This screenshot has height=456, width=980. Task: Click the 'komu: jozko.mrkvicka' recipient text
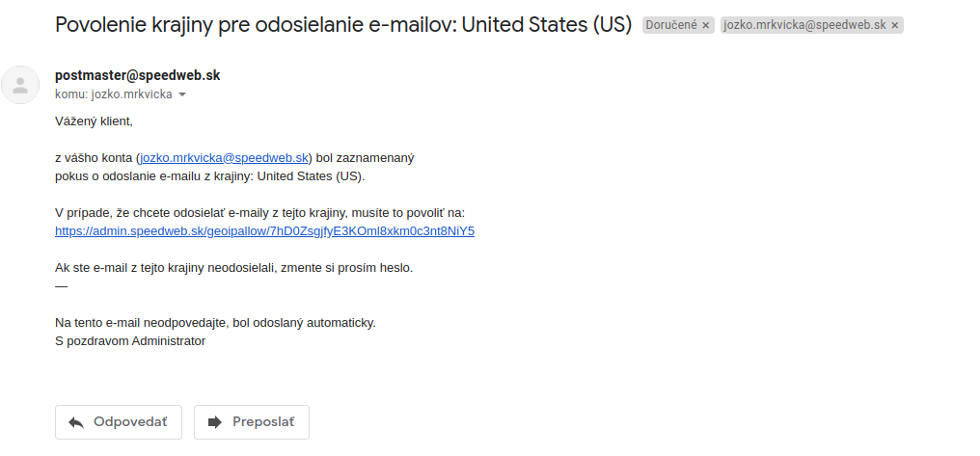(114, 94)
